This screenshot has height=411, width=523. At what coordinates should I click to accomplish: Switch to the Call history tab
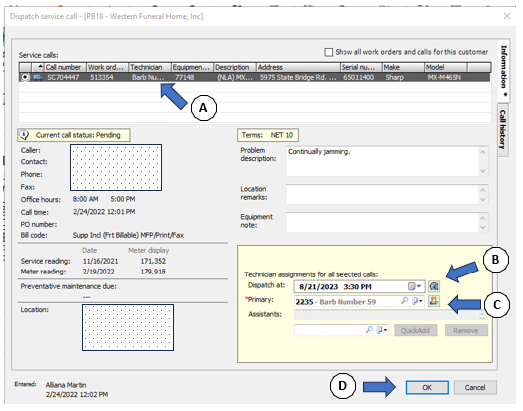coord(503,129)
